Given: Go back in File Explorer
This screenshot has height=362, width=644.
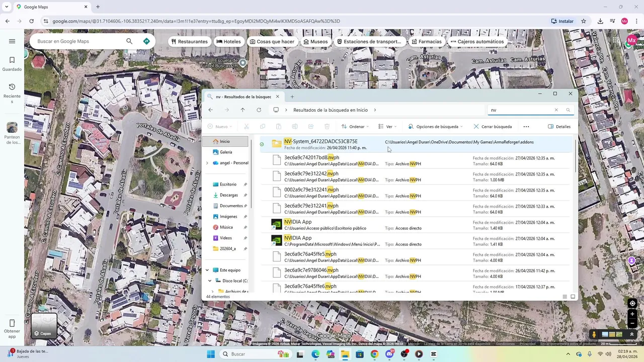Looking at the screenshot, I should coord(210,110).
